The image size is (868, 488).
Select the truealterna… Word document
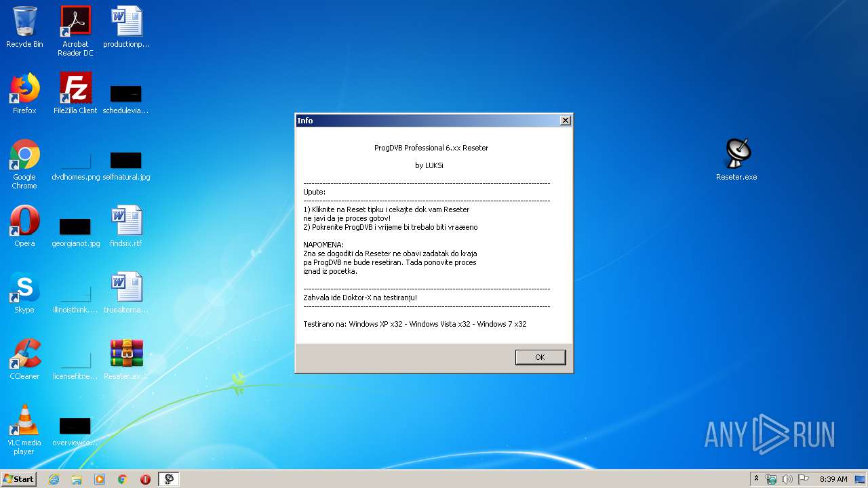pos(126,293)
